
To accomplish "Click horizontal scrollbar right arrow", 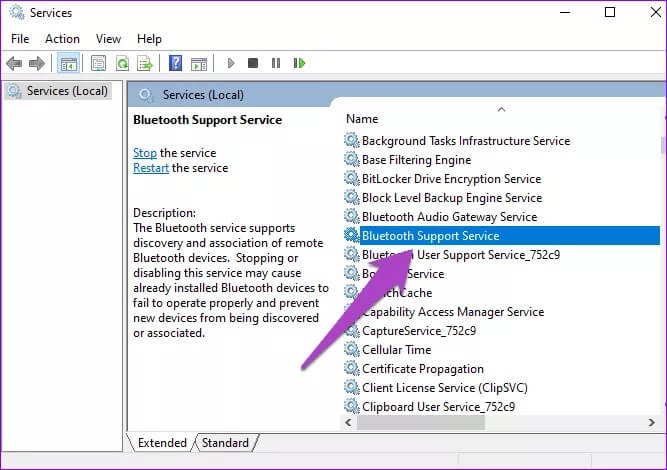I will (652, 422).
